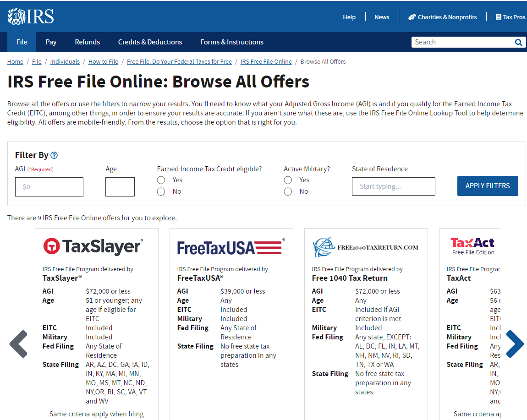527x420 pixels.
Task: Click the search magnifier icon
Action: [518, 43]
